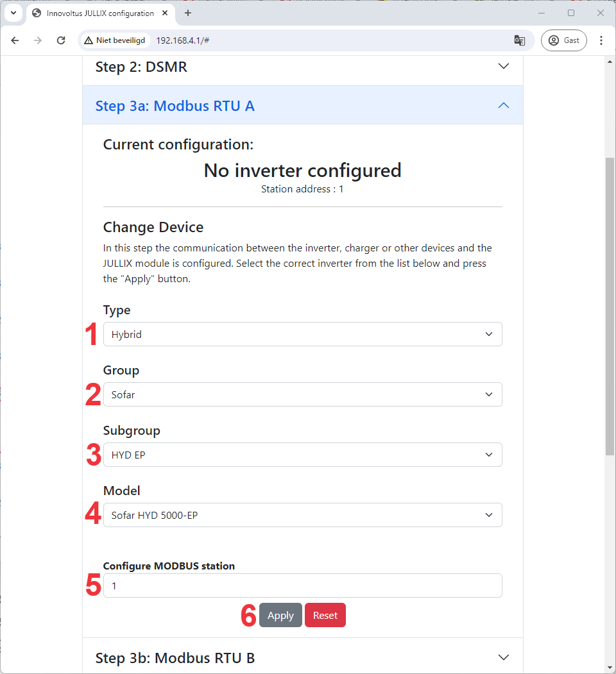Screen dimensions: 616x674
Task: Open the Chrome three-dot menu
Action: 601,40
